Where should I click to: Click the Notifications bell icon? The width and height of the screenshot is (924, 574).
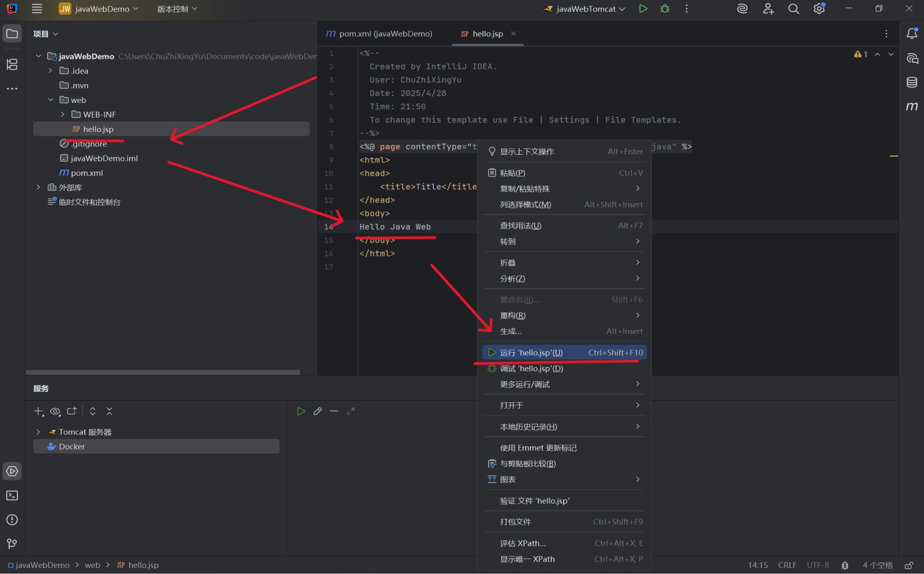click(x=912, y=33)
